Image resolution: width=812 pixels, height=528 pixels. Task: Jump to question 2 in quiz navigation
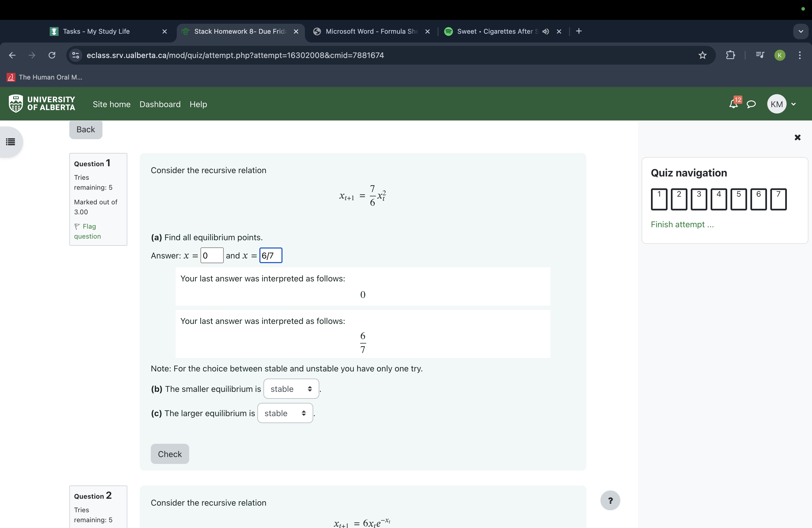[x=679, y=199]
